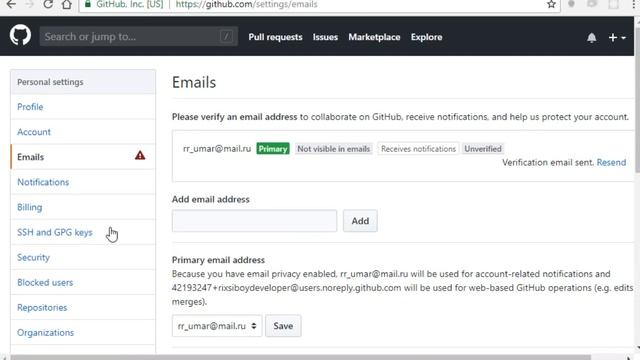Screen dimensions: 640x360
Task: Select Emails in the sidebar
Action: (83, 157)
